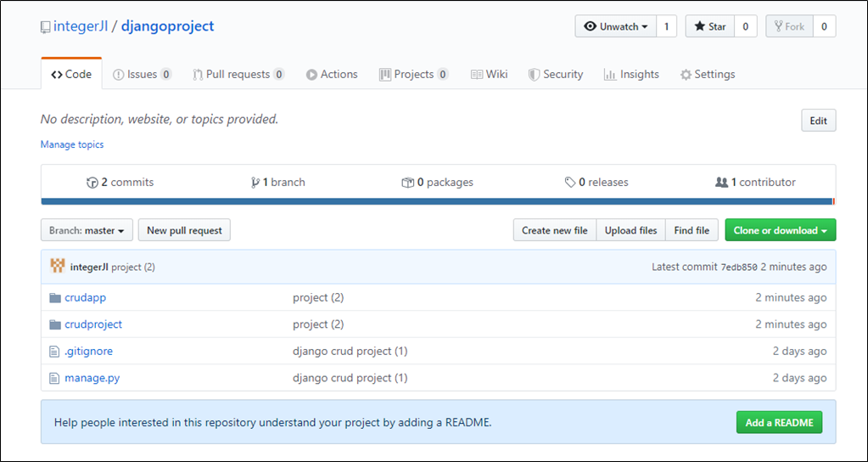This screenshot has width=868, height=462.
Task: Click the commits history clock icon
Action: pyautogui.click(x=92, y=183)
